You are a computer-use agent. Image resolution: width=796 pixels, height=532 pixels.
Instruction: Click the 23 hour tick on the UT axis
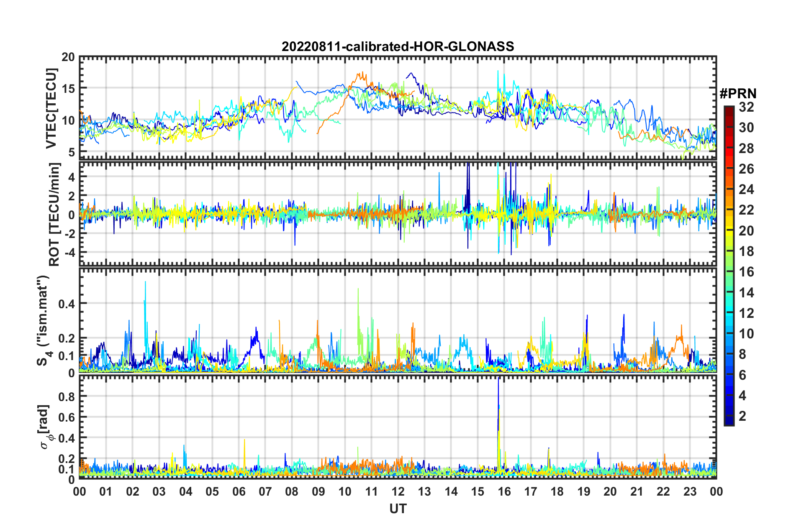pyautogui.click(x=690, y=491)
